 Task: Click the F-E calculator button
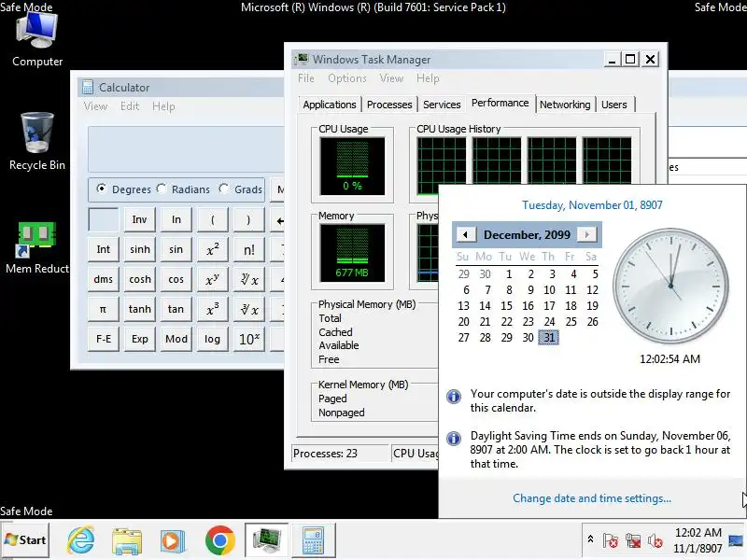point(103,339)
